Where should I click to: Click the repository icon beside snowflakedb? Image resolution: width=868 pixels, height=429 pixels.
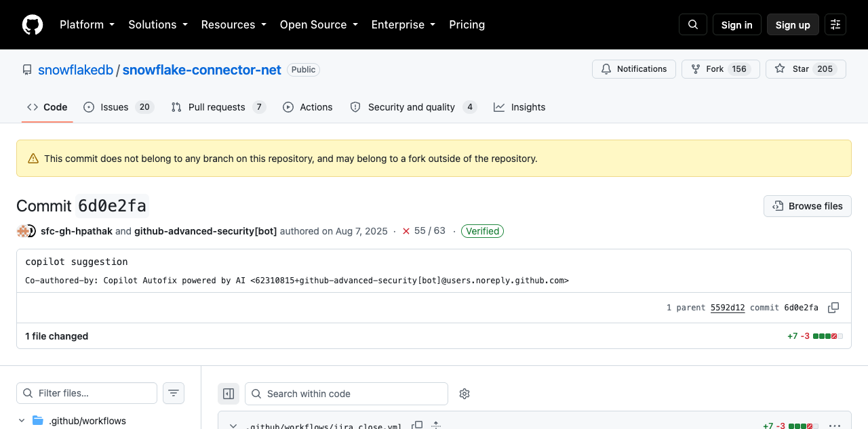[x=27, y=70]
